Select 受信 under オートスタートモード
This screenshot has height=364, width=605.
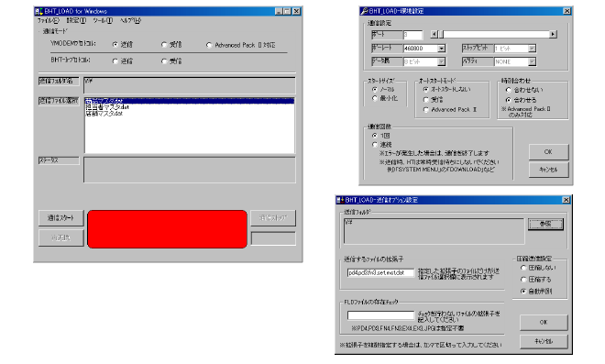426,100
